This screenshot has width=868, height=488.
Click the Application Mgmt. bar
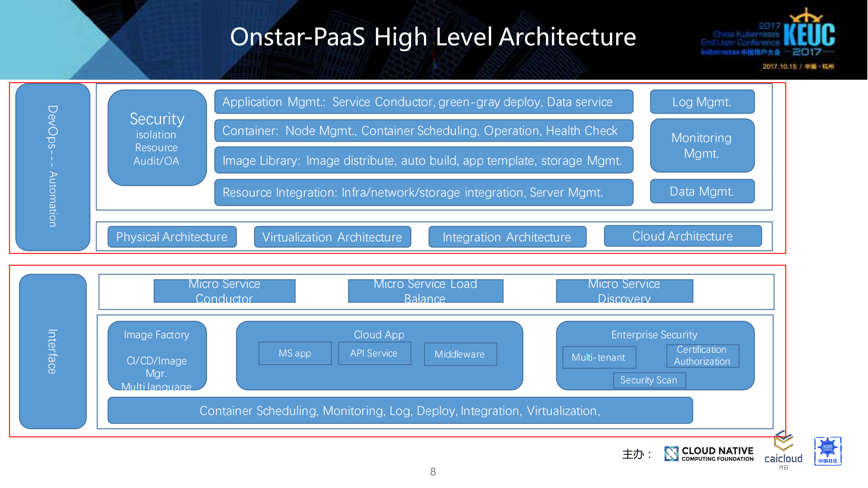(423, 102)
